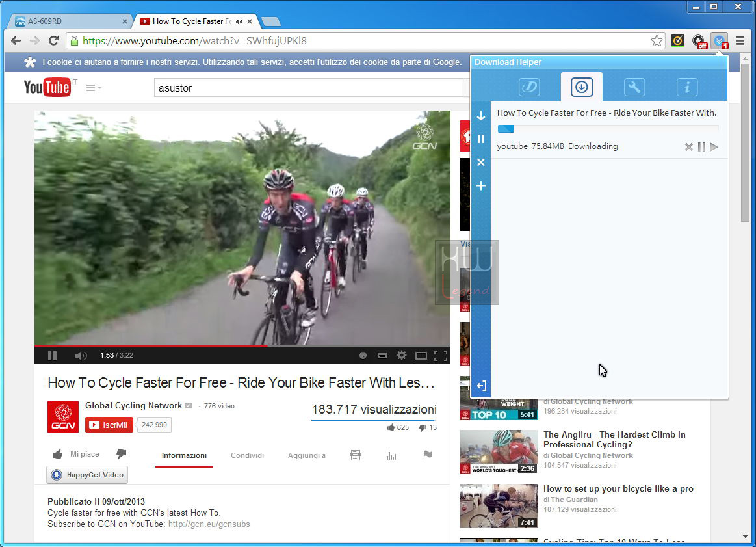Reload the current YouTube page

53,40
